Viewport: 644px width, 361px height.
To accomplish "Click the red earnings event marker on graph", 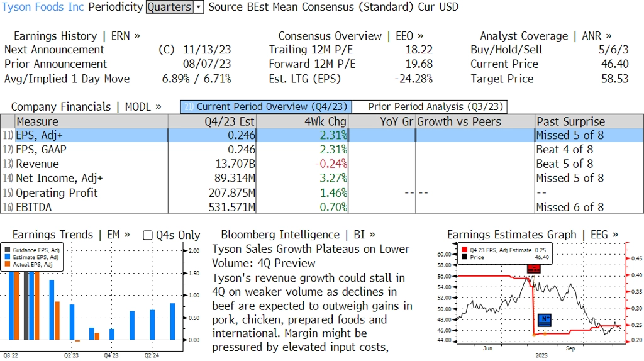I will pyautogui.click(x=533, y=269).
